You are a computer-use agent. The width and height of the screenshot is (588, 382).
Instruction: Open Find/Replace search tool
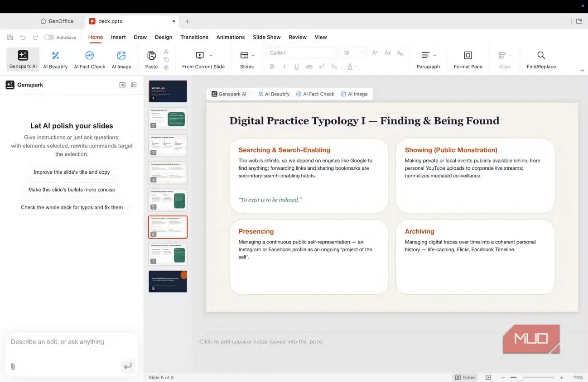point(541,59)
